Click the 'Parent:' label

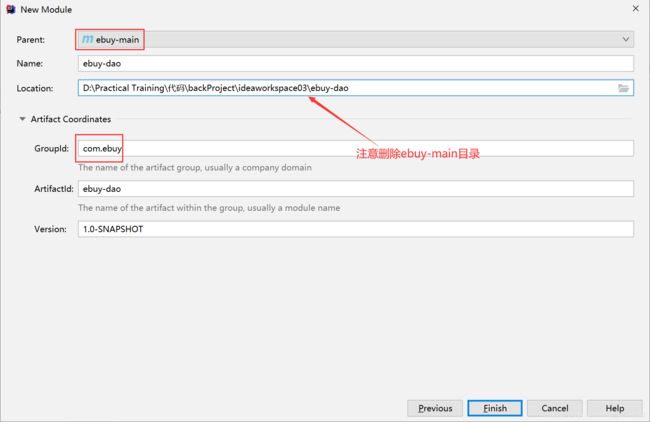tap(31, 40)
